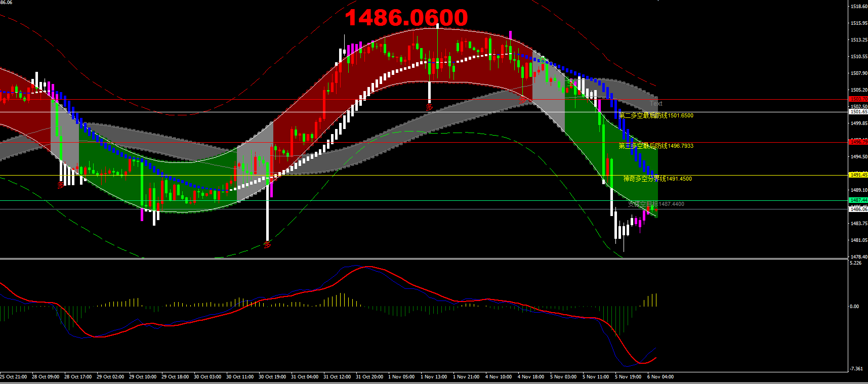The height and width of the screenshot is (384, 868).
Task: Click the 28 Oct 17:00 time label
Action: [78, 377]
